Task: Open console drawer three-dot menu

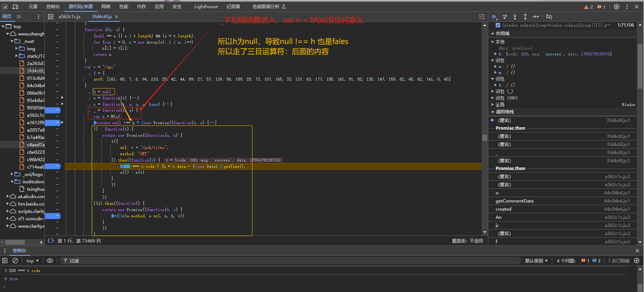Action: (x=5, y=251)
